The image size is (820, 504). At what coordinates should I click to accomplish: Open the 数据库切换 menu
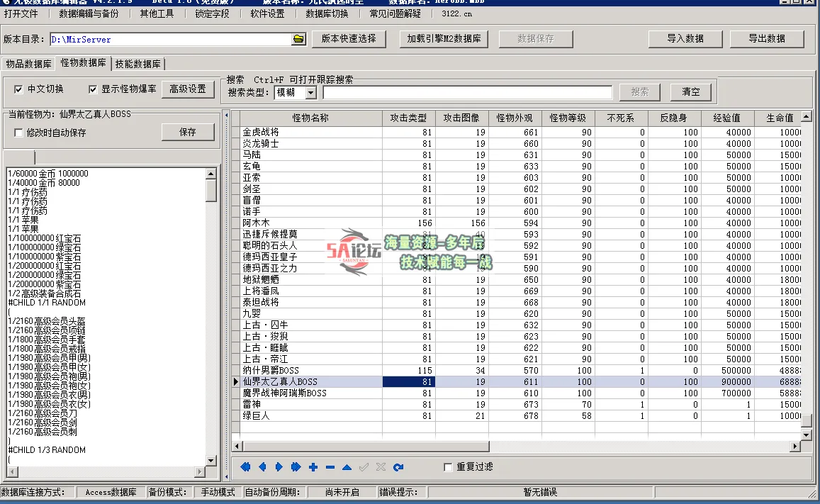click(x=327, y=13)
